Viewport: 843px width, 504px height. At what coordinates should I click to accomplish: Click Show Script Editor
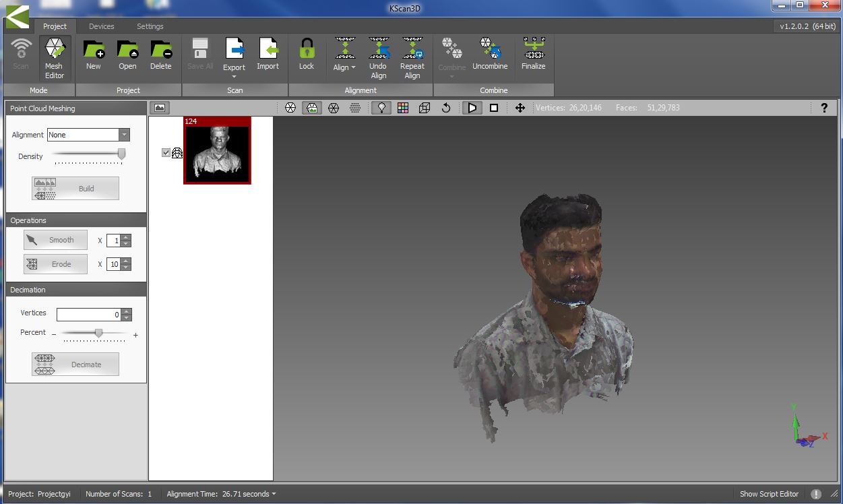click(x=769, y=494)
